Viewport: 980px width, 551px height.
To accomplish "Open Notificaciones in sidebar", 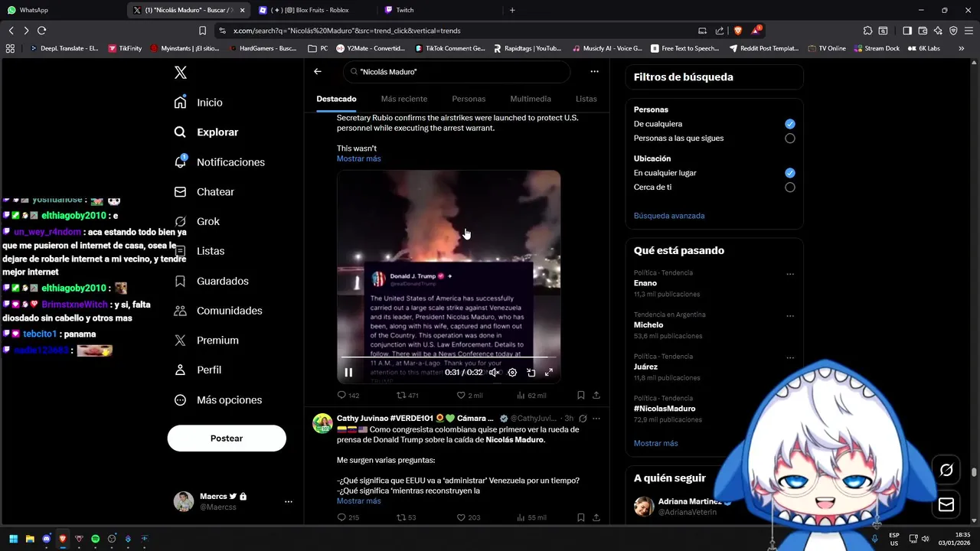I will tap(220, 162).
